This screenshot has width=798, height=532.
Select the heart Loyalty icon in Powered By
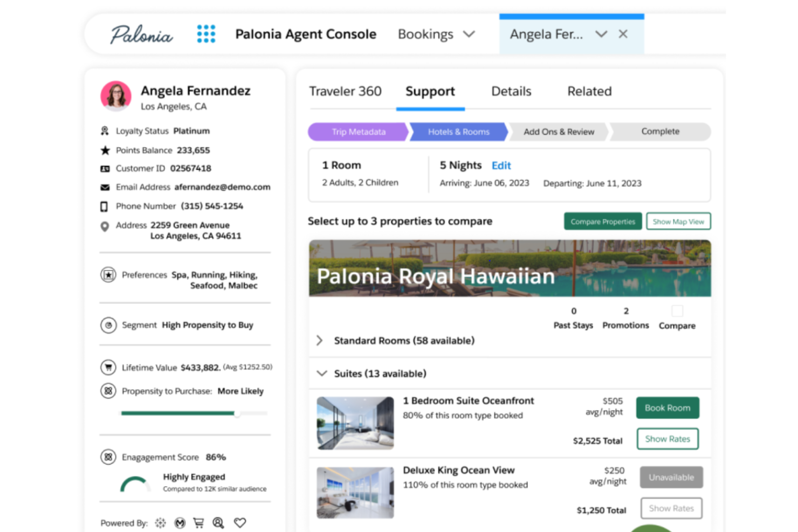pos(239,522)
